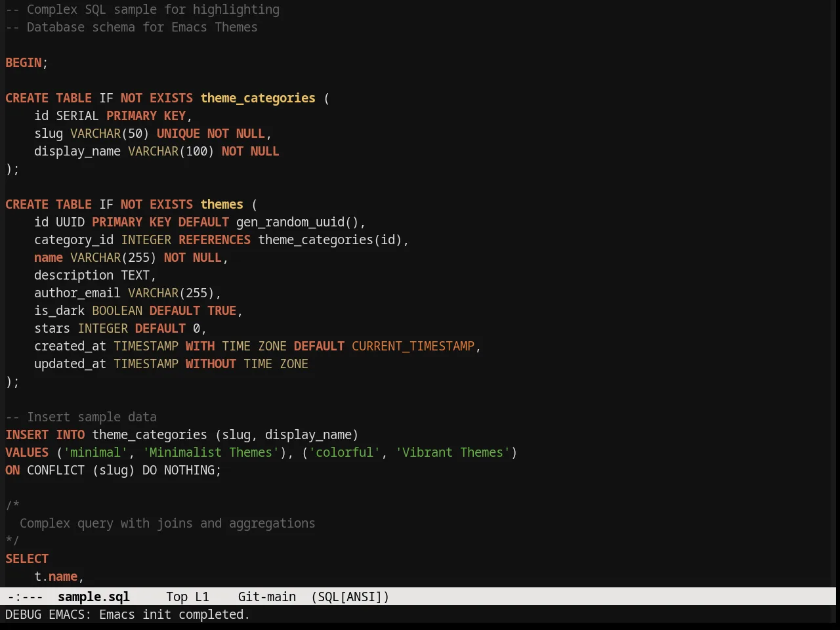The width and height of the screenshot is (840, 630).
Task: Click the VALUES keyword
Action: (27, 452)
